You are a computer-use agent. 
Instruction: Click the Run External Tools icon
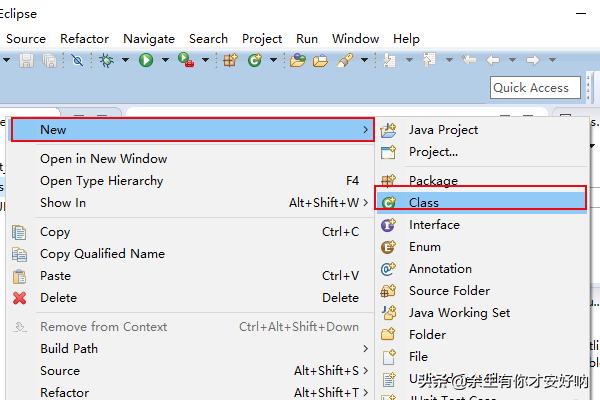click(x=186, y=60)
